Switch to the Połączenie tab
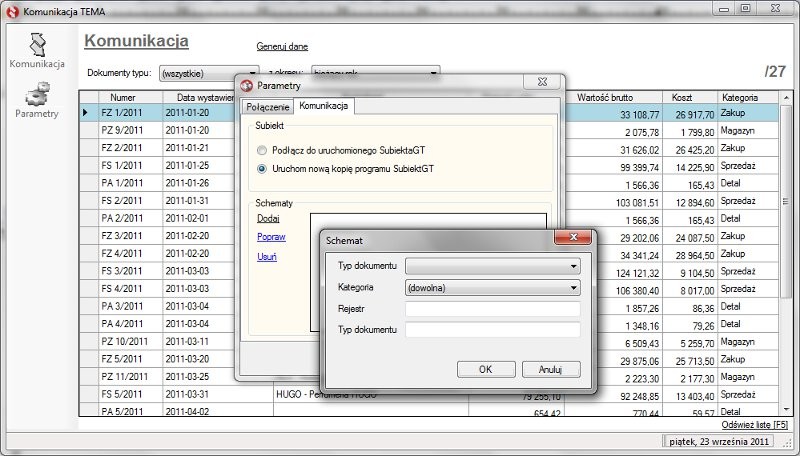This screenshot has width=800, height=456. pos(267,106)
